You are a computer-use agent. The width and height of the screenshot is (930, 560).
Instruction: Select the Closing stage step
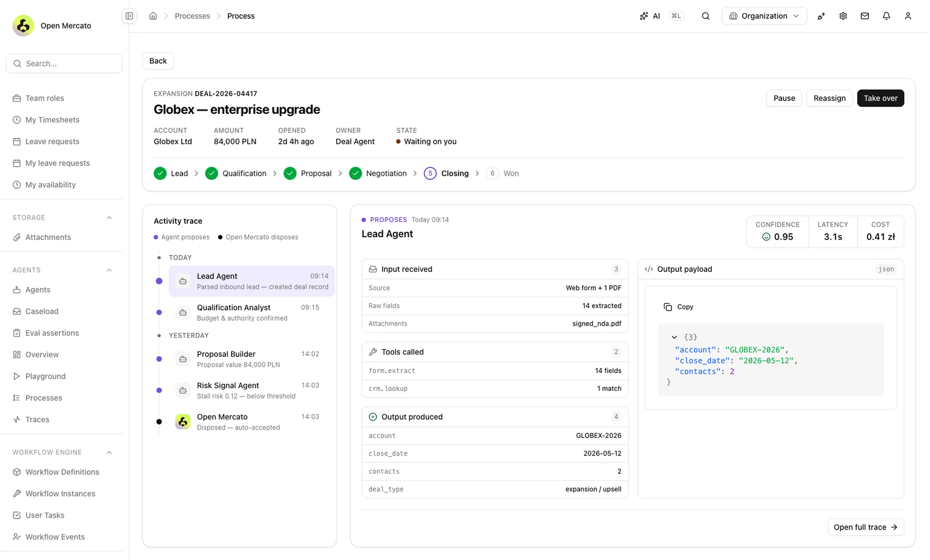point(446,174)
